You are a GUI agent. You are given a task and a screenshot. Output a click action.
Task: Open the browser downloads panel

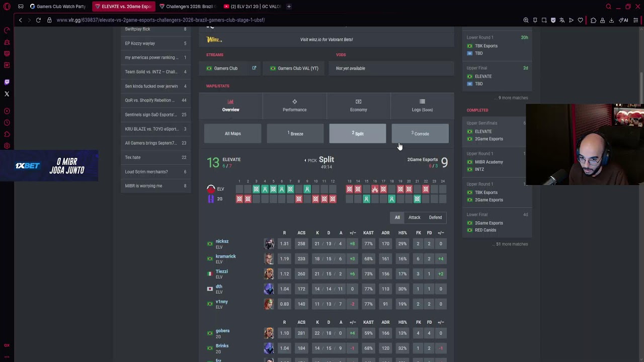pos(612,20)
